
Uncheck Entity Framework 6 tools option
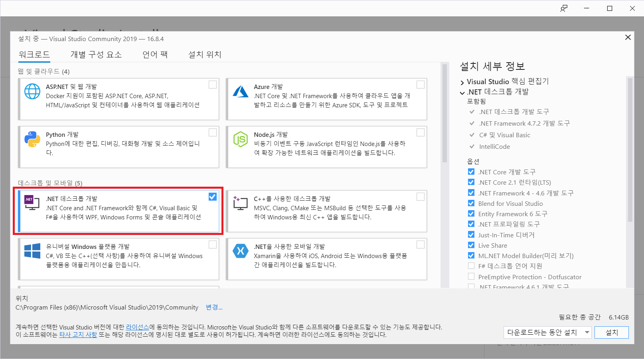click(x=471, y=213)
